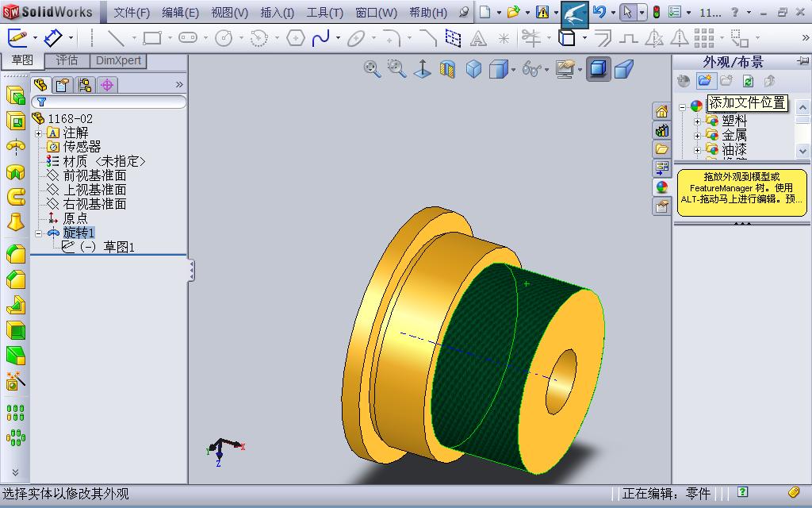Switch to the DimXpert tab
Screen dimensions: 812x508
pos(118,60)
